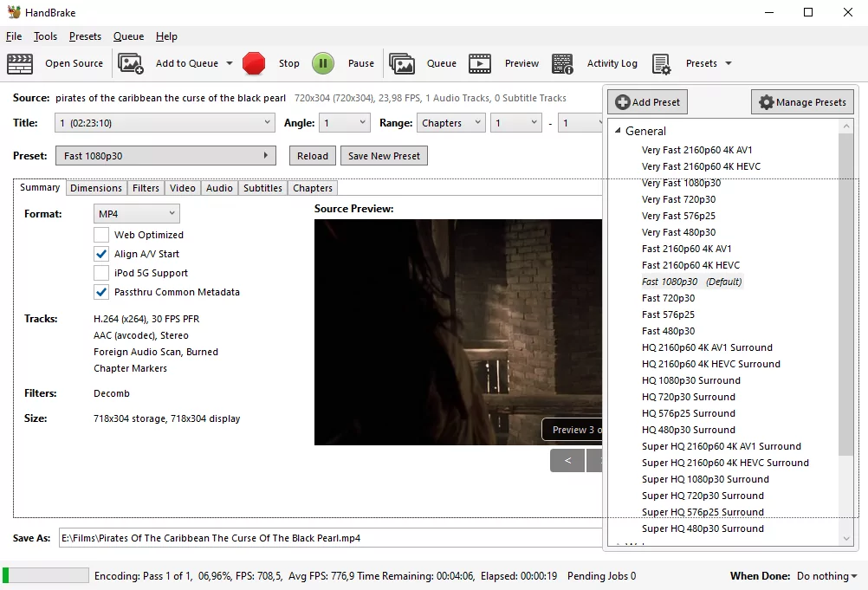
Task: Collapse the General presets category
Action: (x=618, y=131)
